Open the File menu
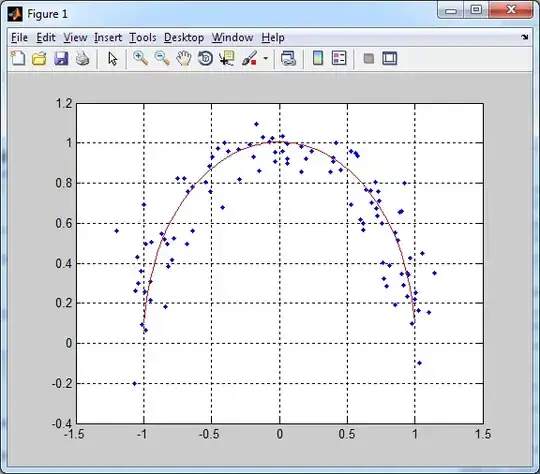540x474 pixels. click(19, 37)
